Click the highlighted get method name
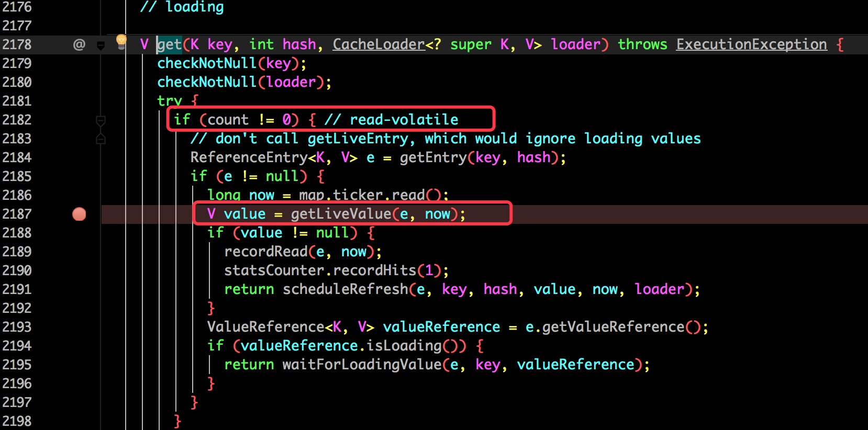The width and height of the screenshot is (868, 430). tap(170, 45)
